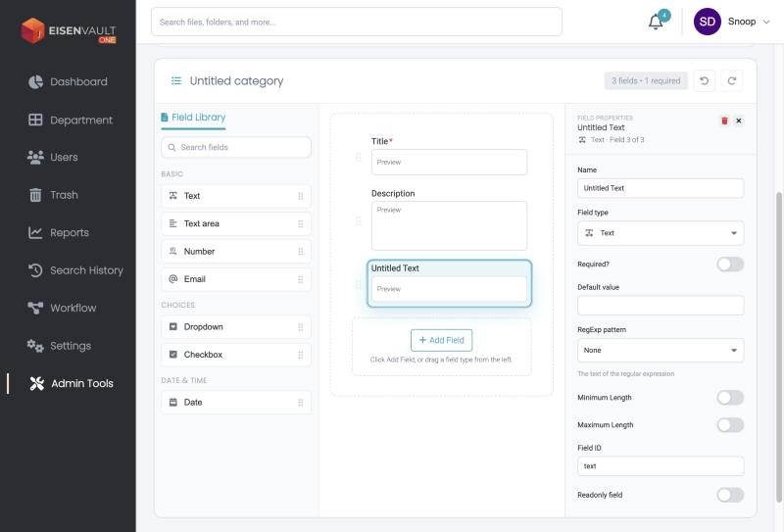Viewport: 784px width, 532px height.
Task: Click the Users people icon
Action: point(35,158)
